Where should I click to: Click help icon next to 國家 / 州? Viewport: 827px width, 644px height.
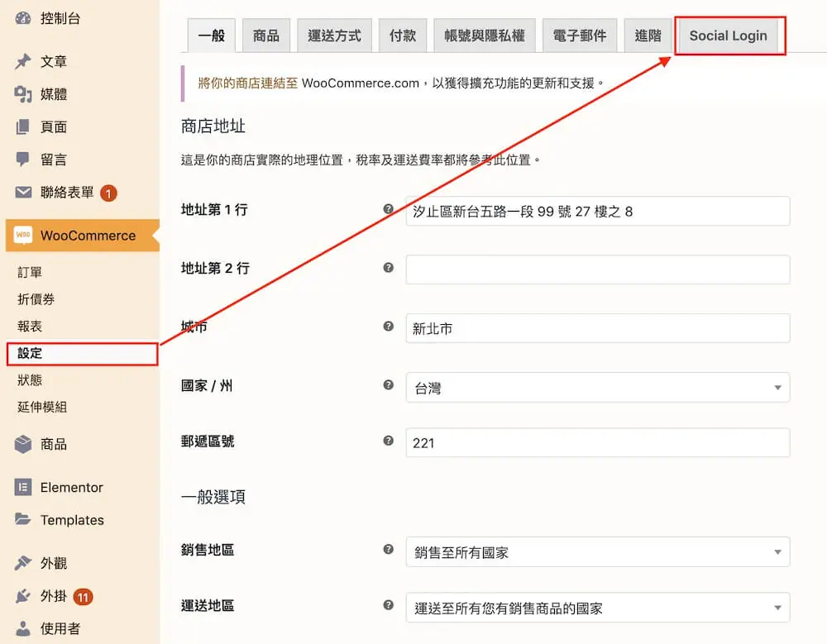(388, 384)
